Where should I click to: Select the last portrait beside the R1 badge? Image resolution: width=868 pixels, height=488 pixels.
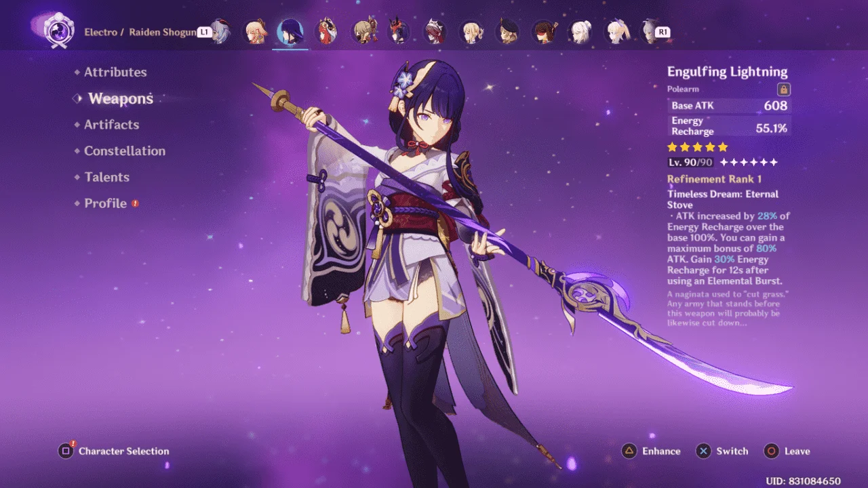point(650,31)
